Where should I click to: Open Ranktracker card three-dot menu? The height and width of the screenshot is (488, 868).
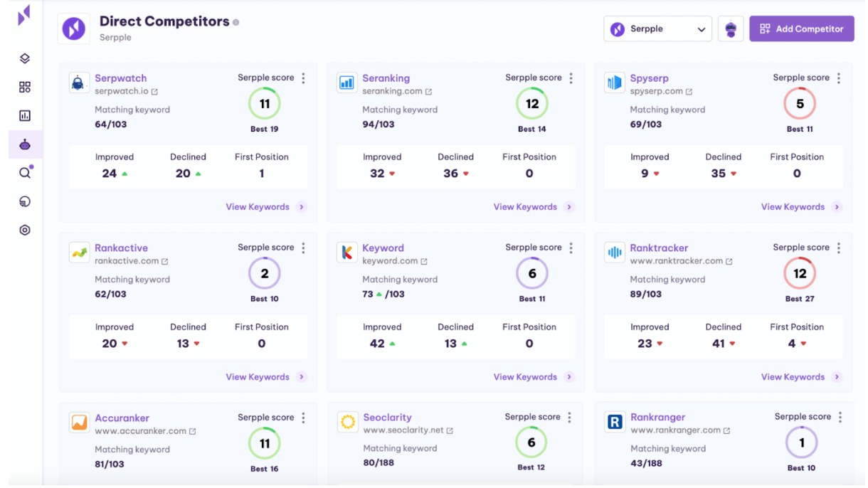[839, 248]
